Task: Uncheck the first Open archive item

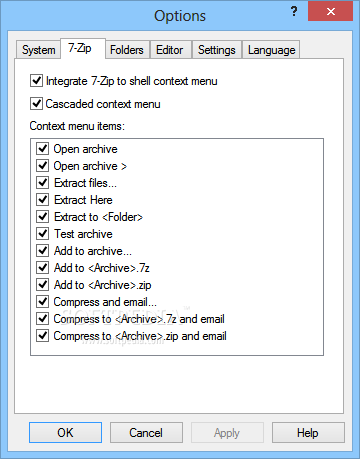Action: point(43,149)
